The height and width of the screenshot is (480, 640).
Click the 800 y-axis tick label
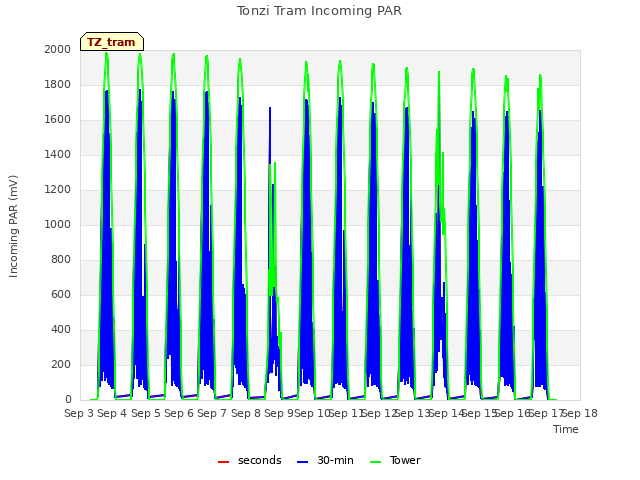tap(61, 260)
